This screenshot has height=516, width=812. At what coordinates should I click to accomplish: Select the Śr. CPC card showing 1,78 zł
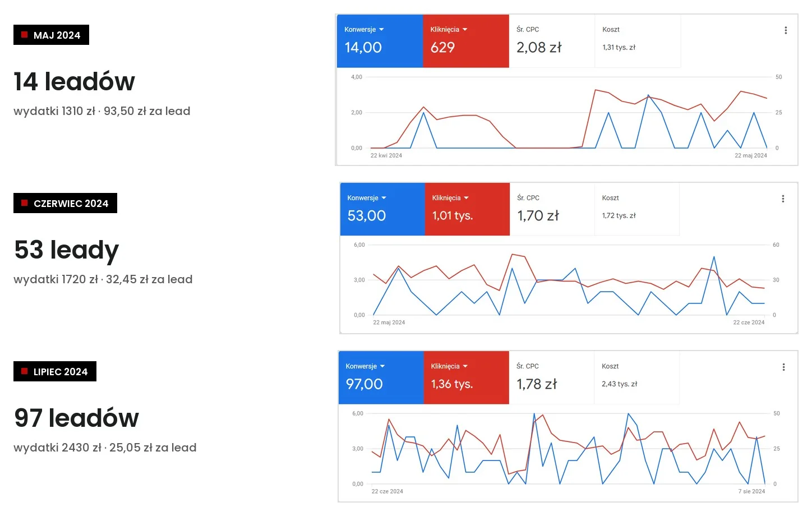(551, 377)
